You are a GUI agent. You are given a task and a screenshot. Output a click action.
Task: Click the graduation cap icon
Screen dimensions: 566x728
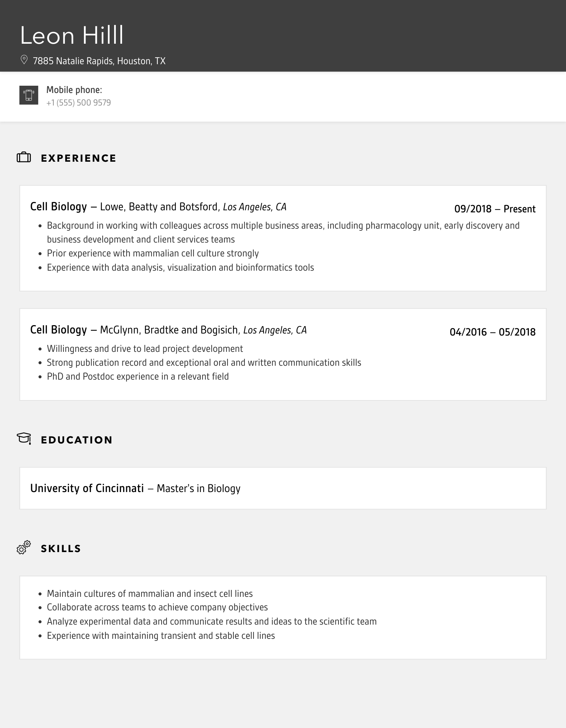24,439
